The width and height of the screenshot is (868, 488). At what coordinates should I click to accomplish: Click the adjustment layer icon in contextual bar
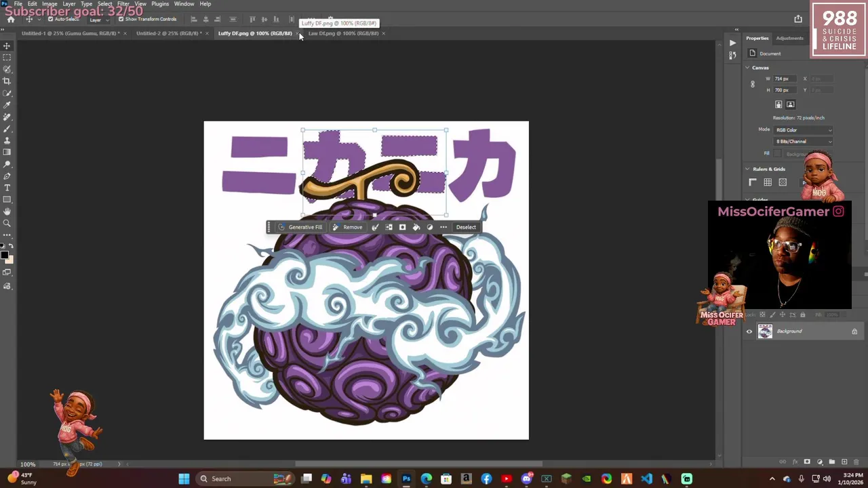tap(429, 227)
